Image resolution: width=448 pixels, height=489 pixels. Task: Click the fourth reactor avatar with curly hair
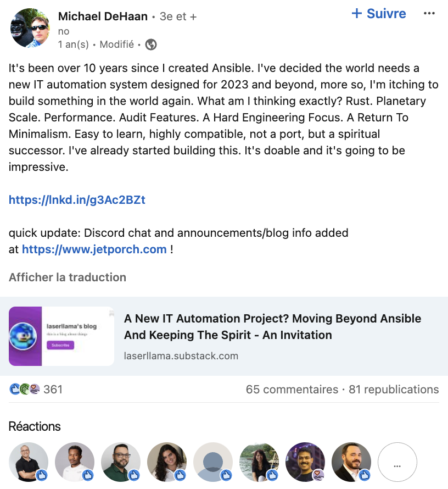[x=167, y=462]
